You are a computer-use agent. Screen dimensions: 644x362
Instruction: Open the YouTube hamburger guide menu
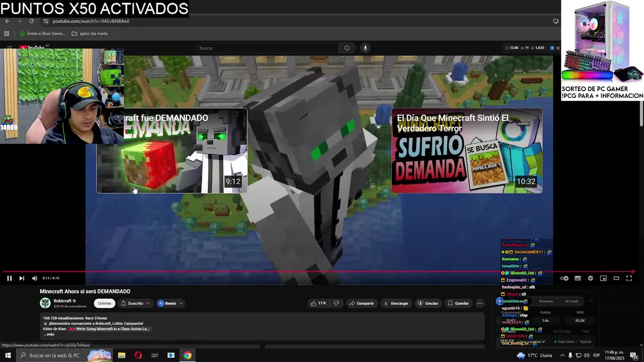pyautogui.click(x=9, y=48)
